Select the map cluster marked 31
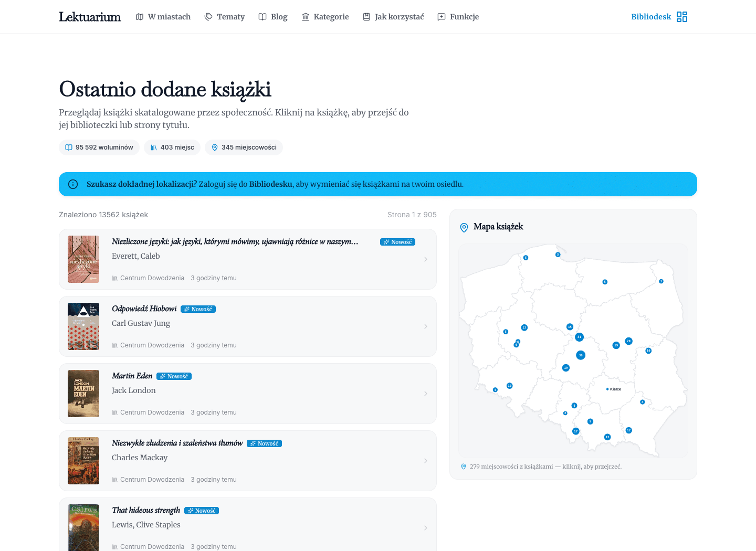 point(579,337)
